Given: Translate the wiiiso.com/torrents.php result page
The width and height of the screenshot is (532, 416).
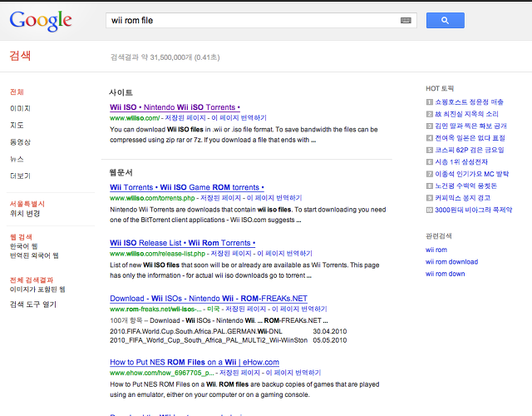Looking at the screenshot, I should (274, 198).
